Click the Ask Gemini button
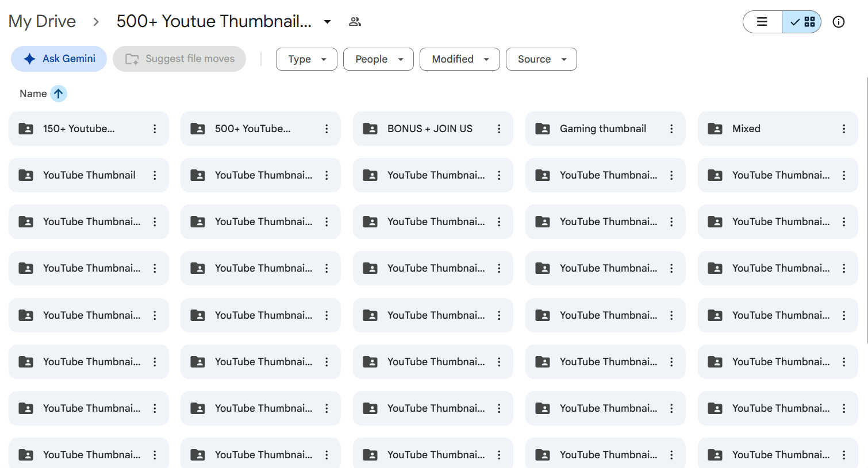This screenshot has width=868, height=468. point(59,59)
